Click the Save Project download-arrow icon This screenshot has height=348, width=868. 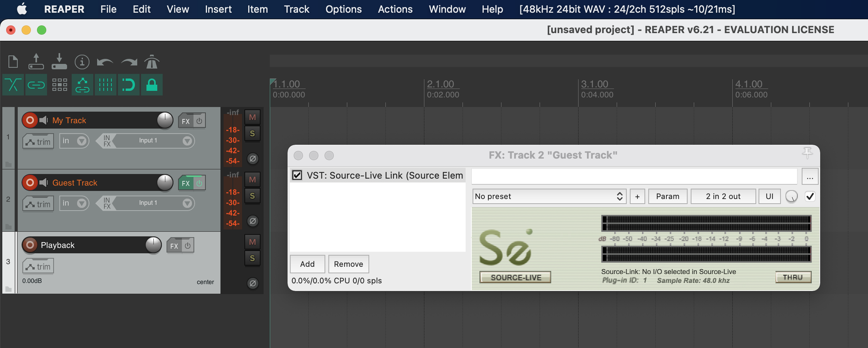59,62
